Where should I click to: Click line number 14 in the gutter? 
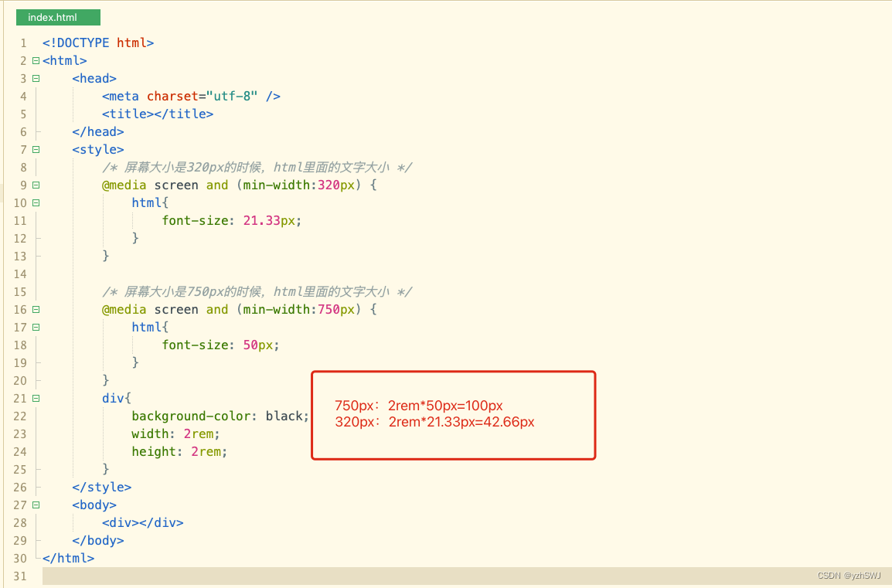(x=20, y=274)
